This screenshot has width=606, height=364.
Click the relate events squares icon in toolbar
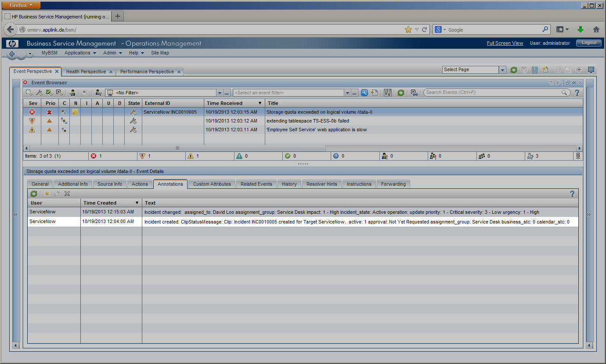85,93
